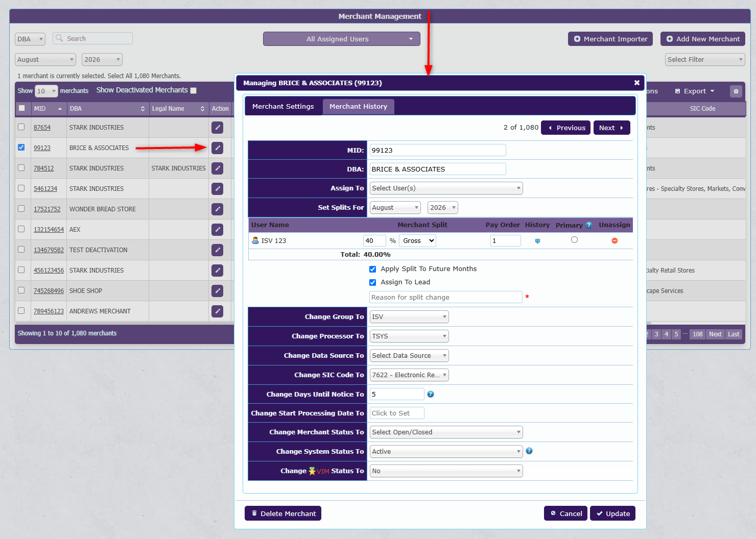756x539 pixels.
Task: Click the Merchant Importer button
Action: tap(610, 39)
